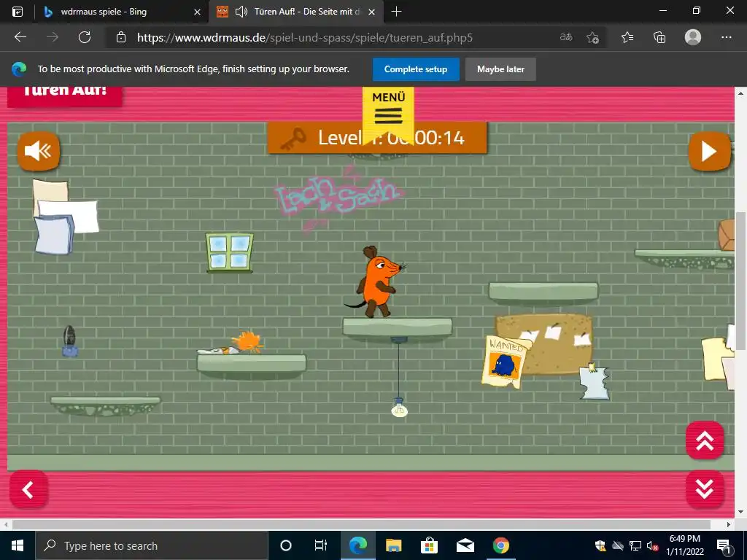The width and height of the screenshot is (747, 560).
Task: Click the orange mouse character
Action: tap(376, 282)
